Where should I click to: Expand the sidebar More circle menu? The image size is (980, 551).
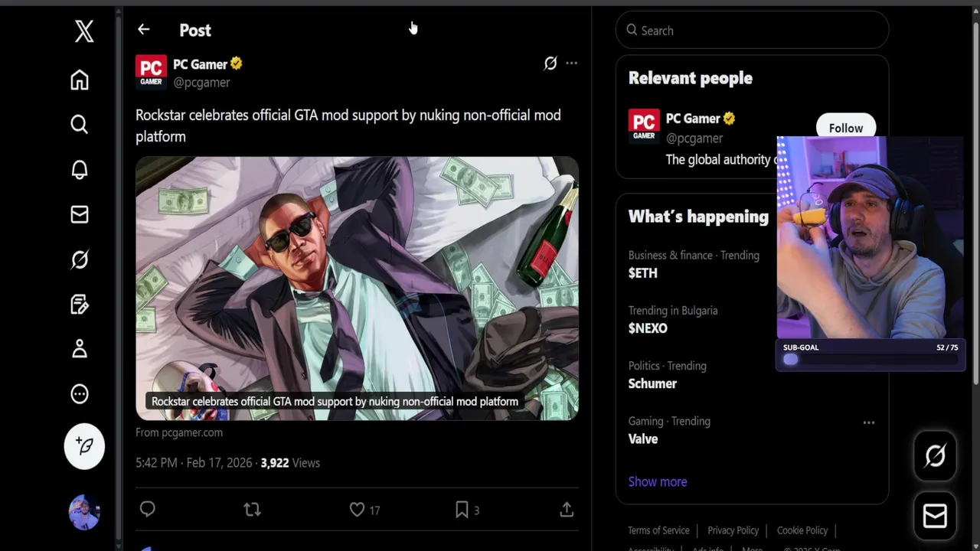pos(80,394)
